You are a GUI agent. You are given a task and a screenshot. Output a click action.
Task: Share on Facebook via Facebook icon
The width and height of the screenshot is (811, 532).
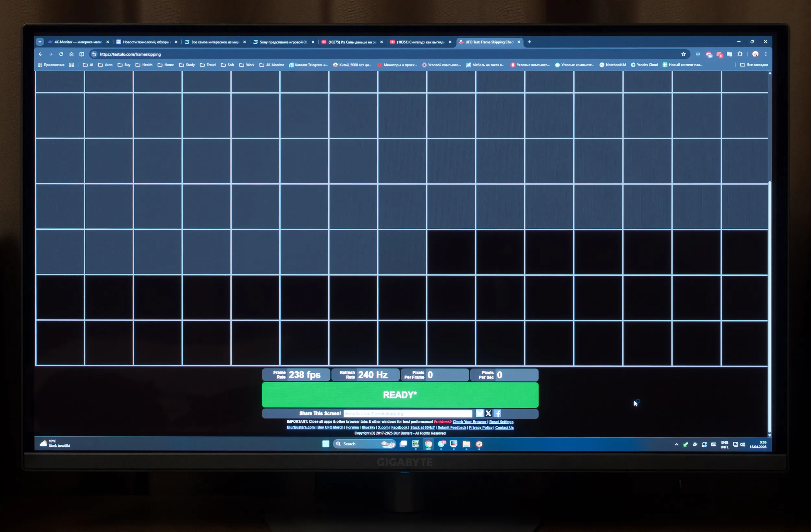pyautogui.click(x=498, y=413)
